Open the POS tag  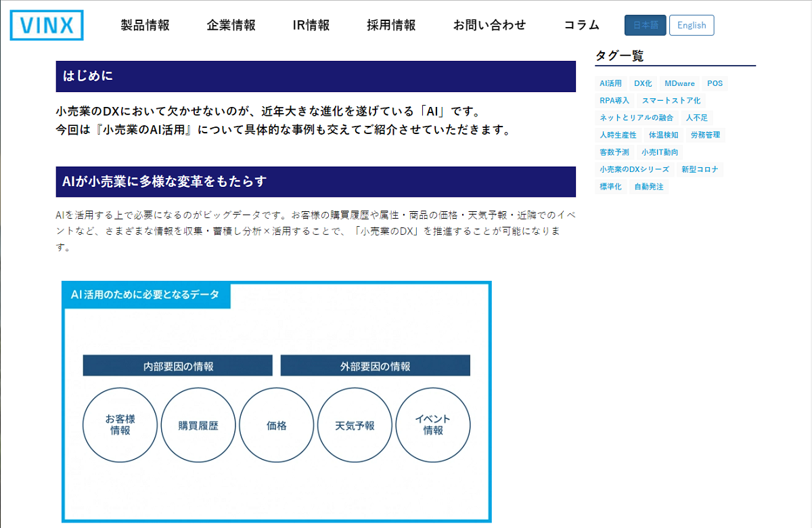[x=715, y=83]
